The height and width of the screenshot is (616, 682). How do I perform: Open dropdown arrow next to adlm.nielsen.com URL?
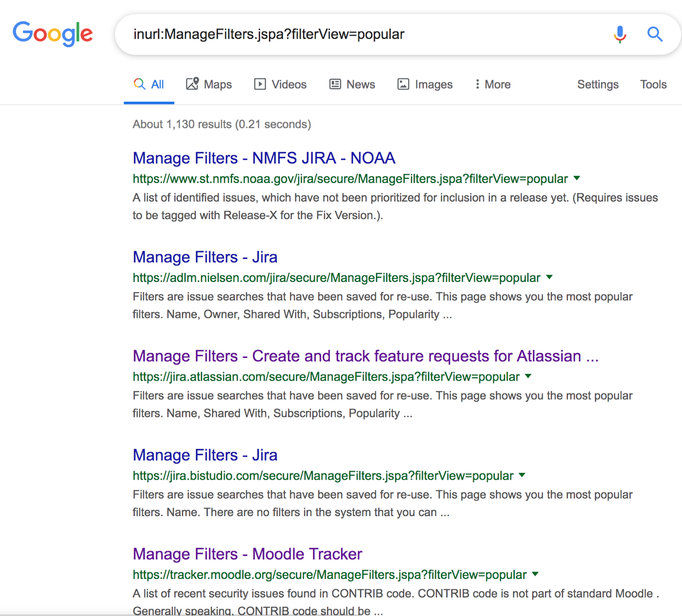549,277
